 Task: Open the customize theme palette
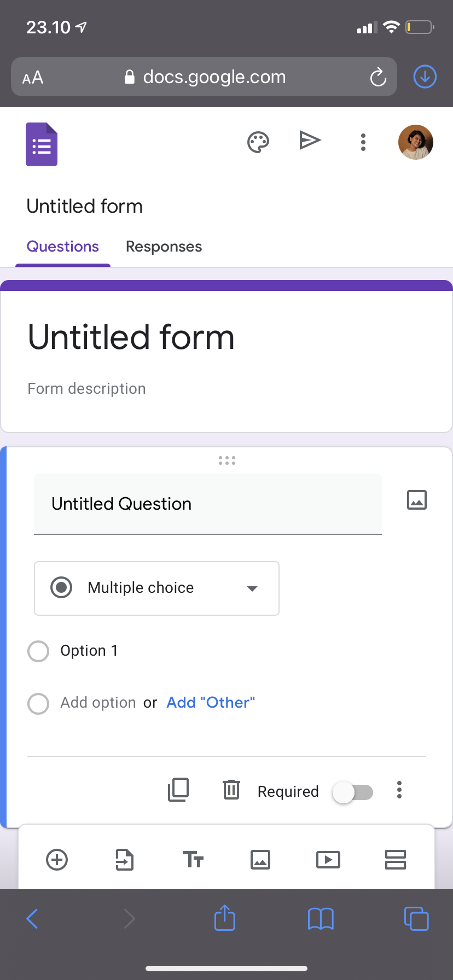(x=258, y=142)
